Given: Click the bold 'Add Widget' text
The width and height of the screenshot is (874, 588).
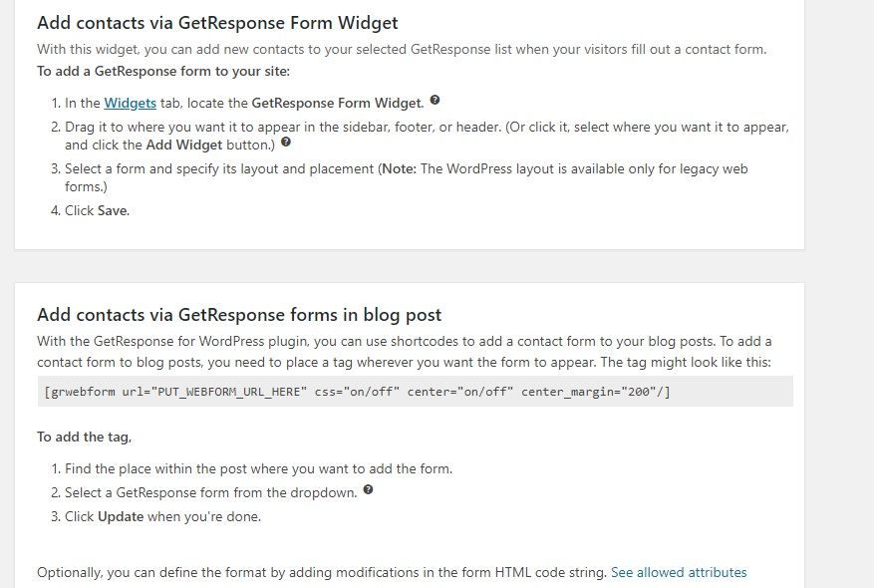Looking at the screenshot, I should [x=184, y=145].
